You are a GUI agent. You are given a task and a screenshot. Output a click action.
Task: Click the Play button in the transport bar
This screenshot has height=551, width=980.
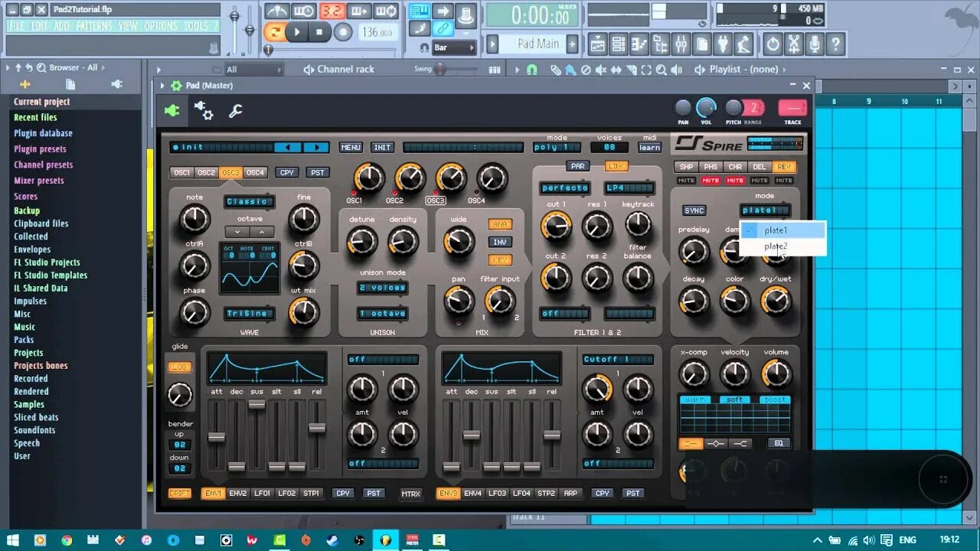(297, 32)
